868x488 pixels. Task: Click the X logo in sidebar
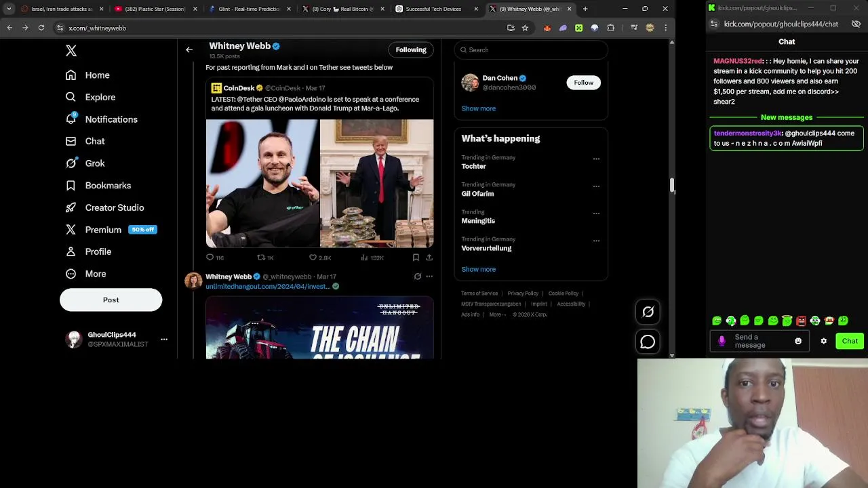(x=71, y=51)
